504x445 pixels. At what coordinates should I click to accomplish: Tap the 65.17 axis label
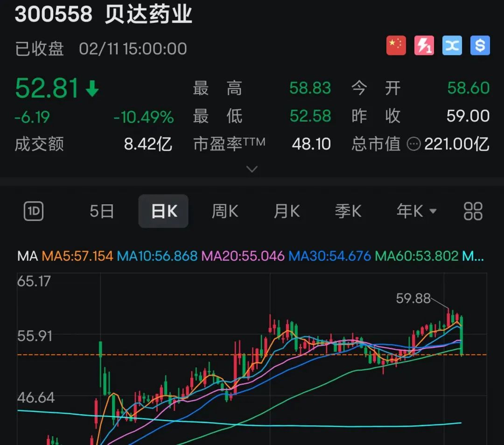click(x=34, y=281)
